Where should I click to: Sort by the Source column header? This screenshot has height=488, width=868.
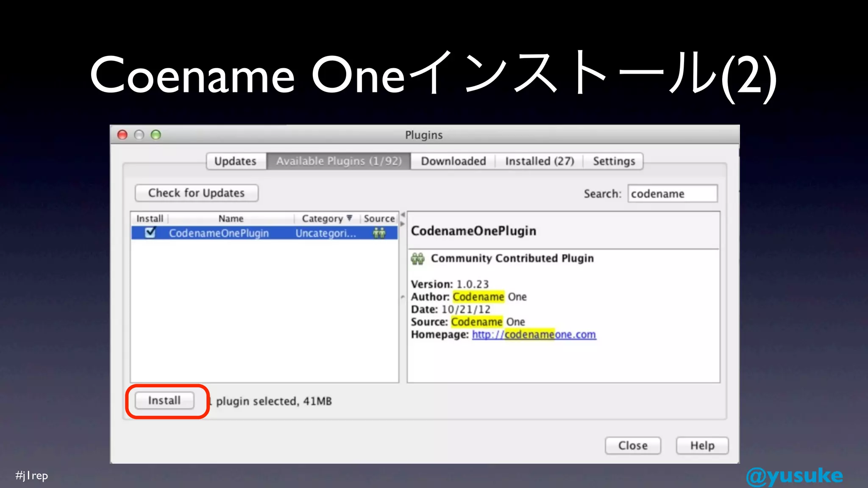pyautogui.click(x=379, y=219)
